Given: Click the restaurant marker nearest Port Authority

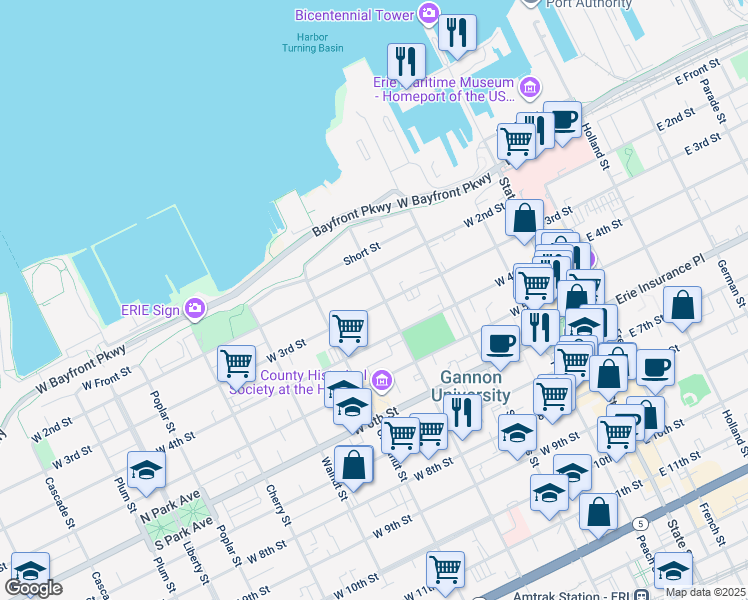Looking at the screenshot, I should (457, 32).
